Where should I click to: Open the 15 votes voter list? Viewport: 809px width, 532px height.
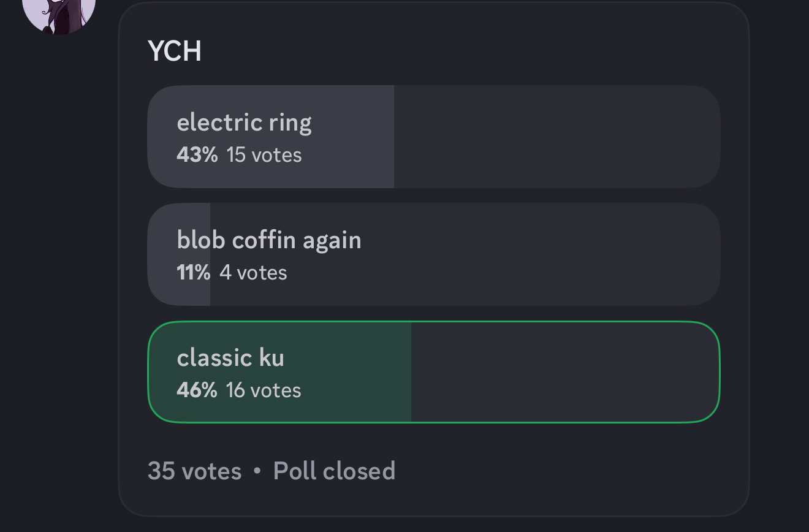pos(264,154)
